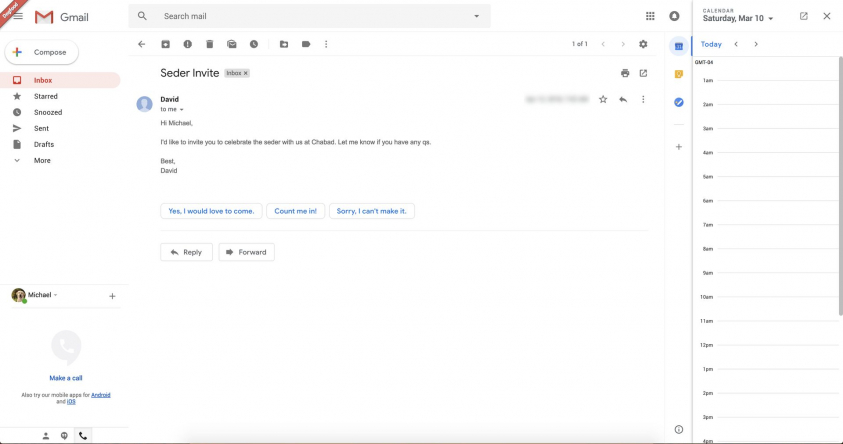Open the Android app link
843x444 pixels.
point(101,395)
